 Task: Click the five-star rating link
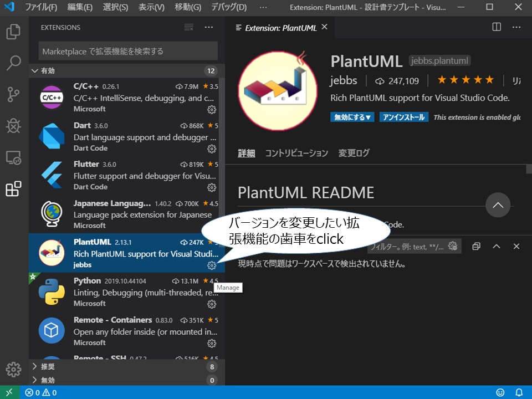click(465, 80)
